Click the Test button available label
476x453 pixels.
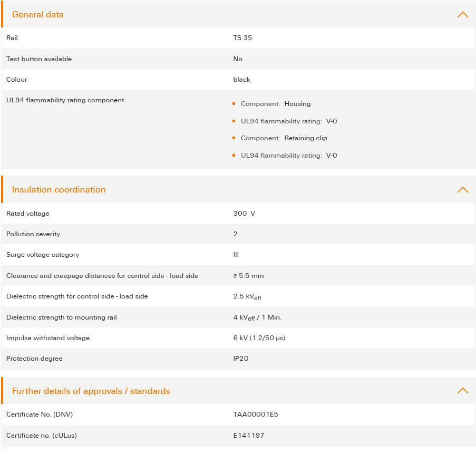(39, 59)
